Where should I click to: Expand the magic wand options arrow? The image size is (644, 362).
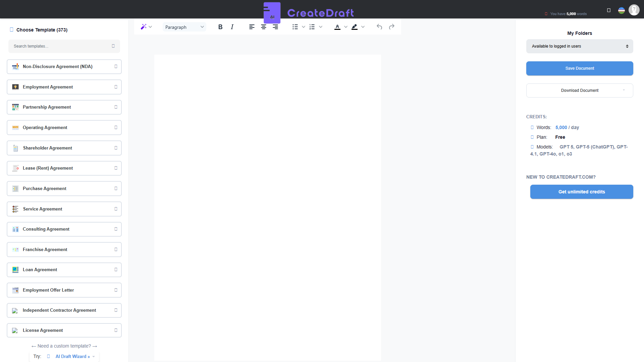pos(151,27)
